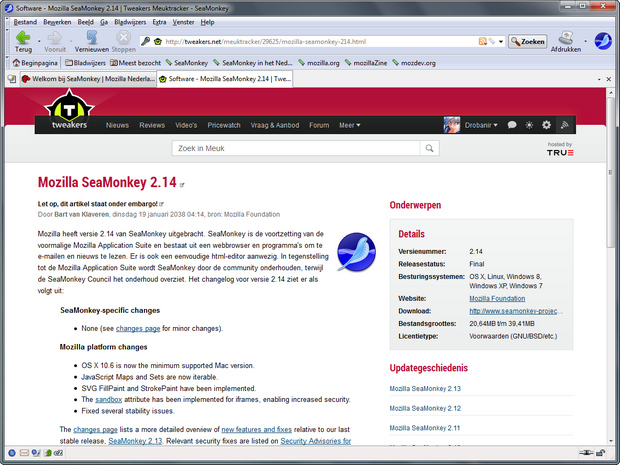This screenshot has height=465, width=620.
Task: Open the Venster menu
Action: point(183,22)
